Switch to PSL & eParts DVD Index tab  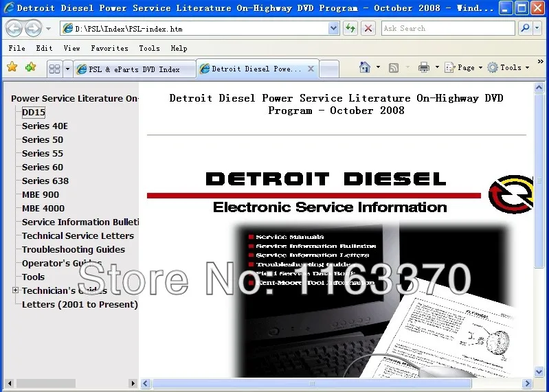(135, 69)
